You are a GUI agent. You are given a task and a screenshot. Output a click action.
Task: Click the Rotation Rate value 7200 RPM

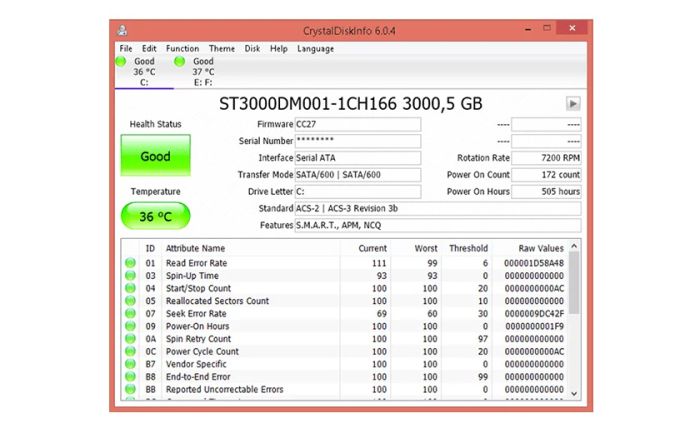(x=546, y=158)
